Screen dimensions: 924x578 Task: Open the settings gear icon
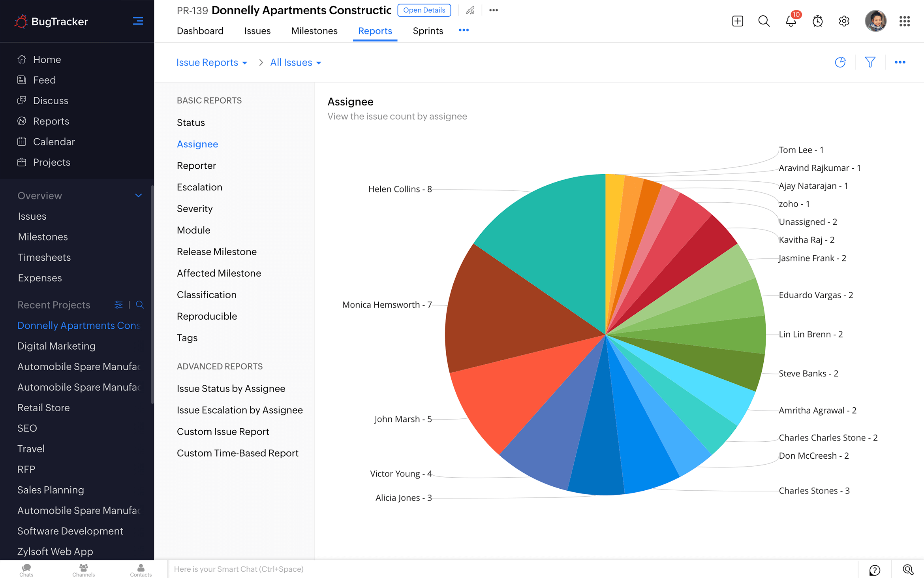point(844,21)
